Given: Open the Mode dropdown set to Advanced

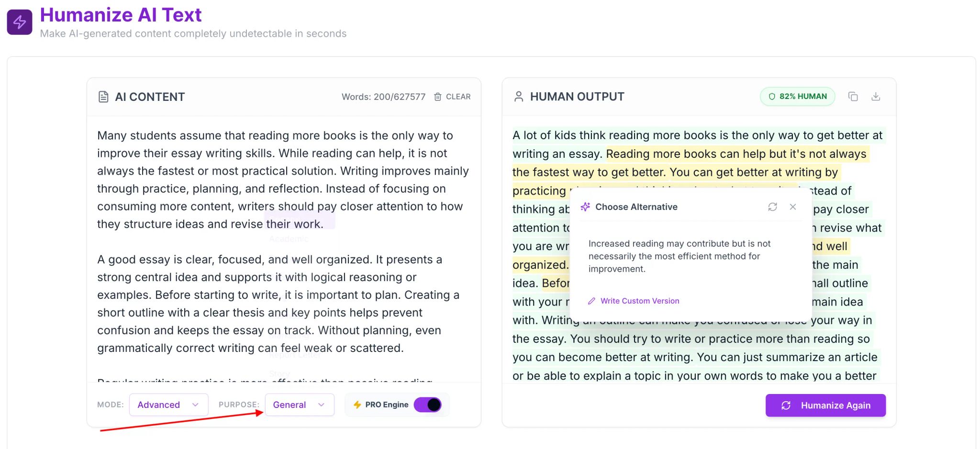Looking at the screenshot, I should (168, 405).
